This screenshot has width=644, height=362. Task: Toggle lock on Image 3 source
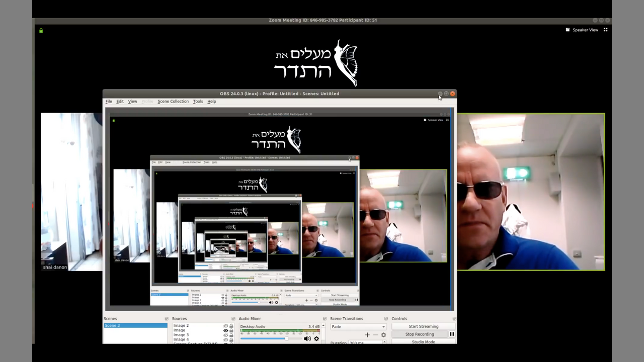(x=231, y=335)
